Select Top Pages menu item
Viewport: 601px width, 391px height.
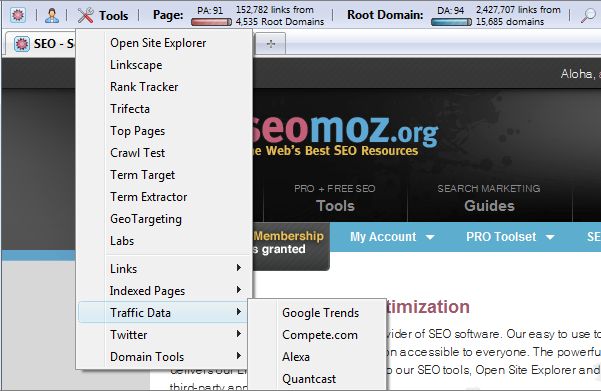pos(164,131)
